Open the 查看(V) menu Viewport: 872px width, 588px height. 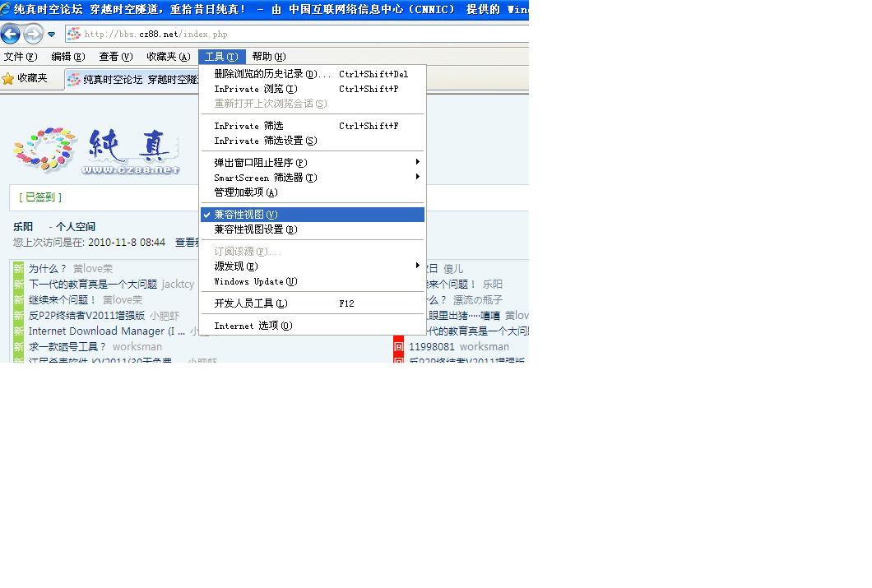[x=116, y=56]
